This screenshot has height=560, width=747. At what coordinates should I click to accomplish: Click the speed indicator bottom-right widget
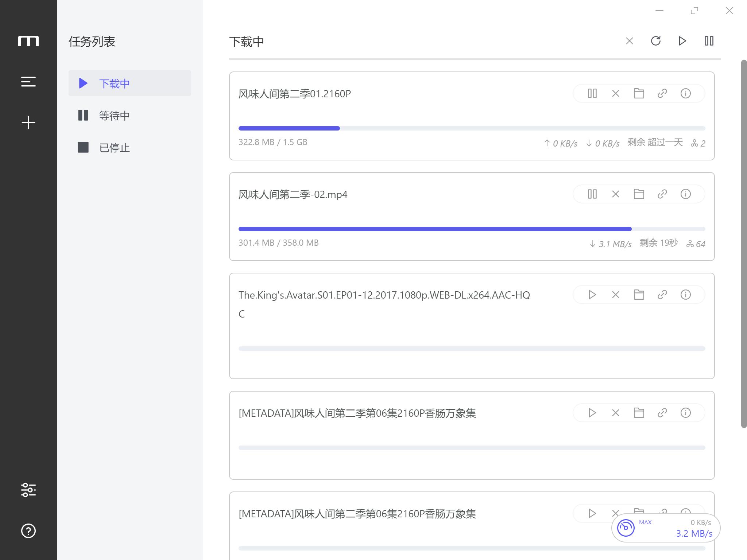click(x=665, y=528)
